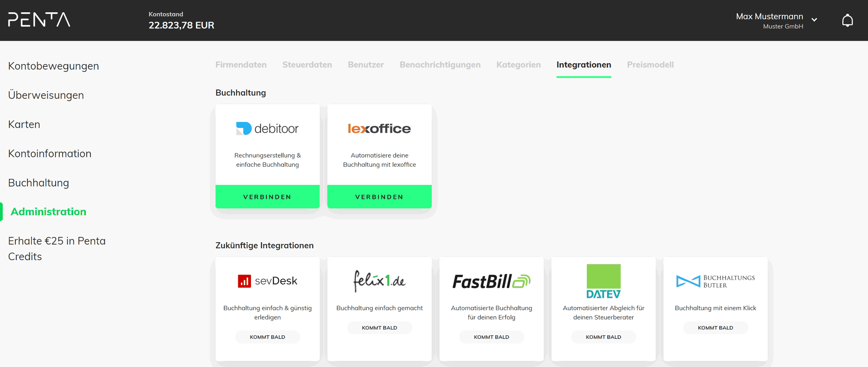Click the felix1.de logo
This screenshot has height=367, width=868.
coord(379,281)
